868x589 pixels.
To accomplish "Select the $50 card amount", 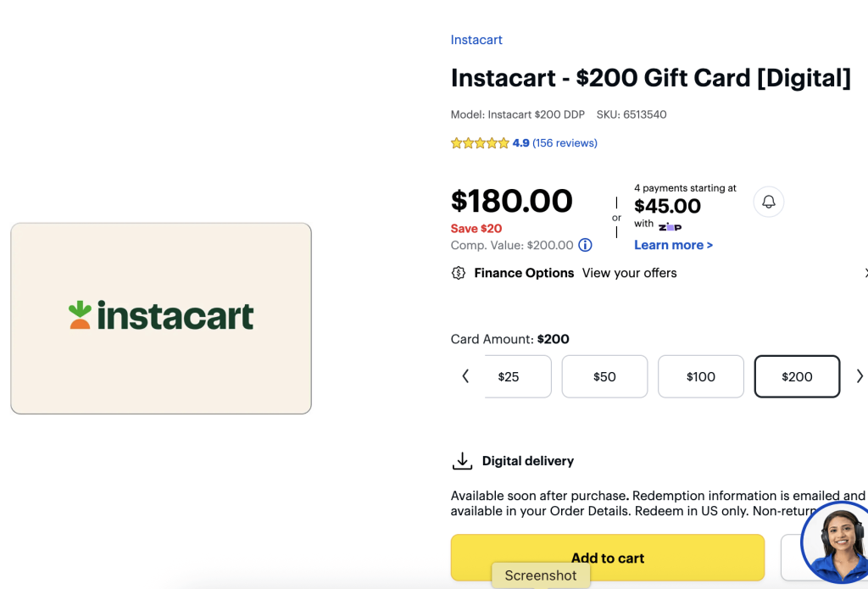I will click(604, 376).
